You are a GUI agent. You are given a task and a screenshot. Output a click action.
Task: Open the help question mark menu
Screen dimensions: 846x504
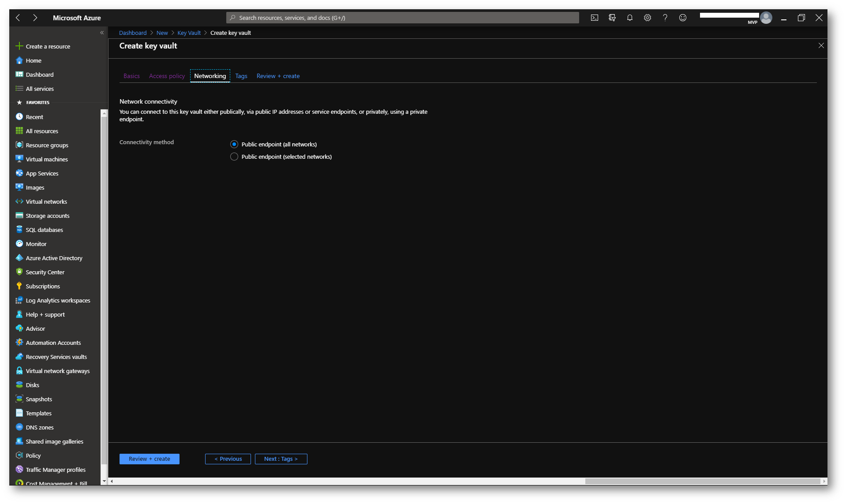[665, 18]
